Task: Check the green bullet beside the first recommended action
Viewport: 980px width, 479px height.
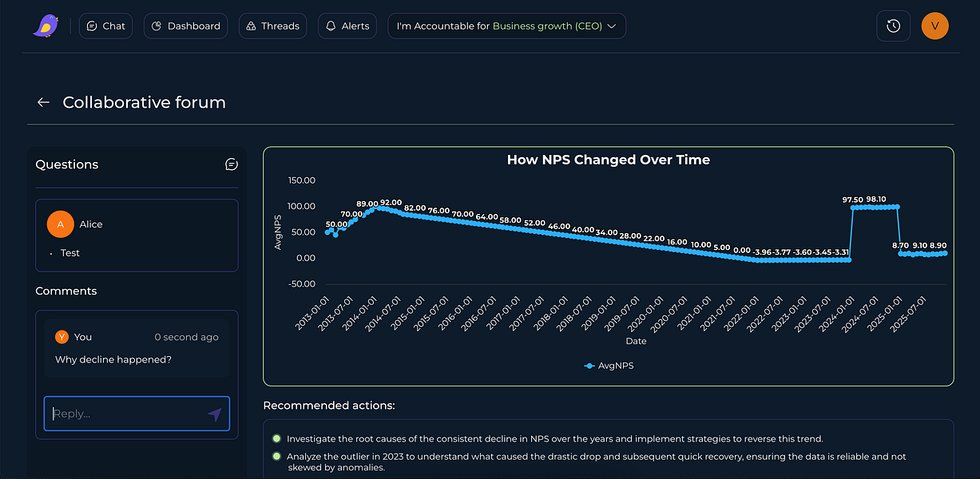Action: point(276,438)
